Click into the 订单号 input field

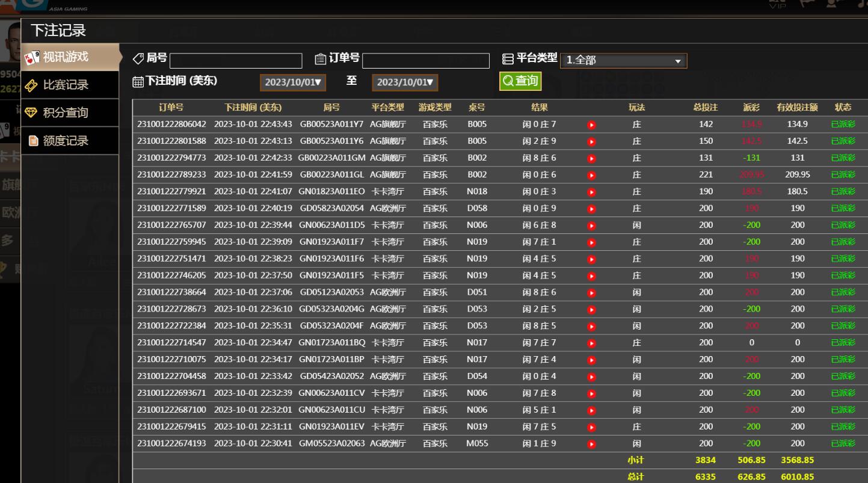[426, 61]
